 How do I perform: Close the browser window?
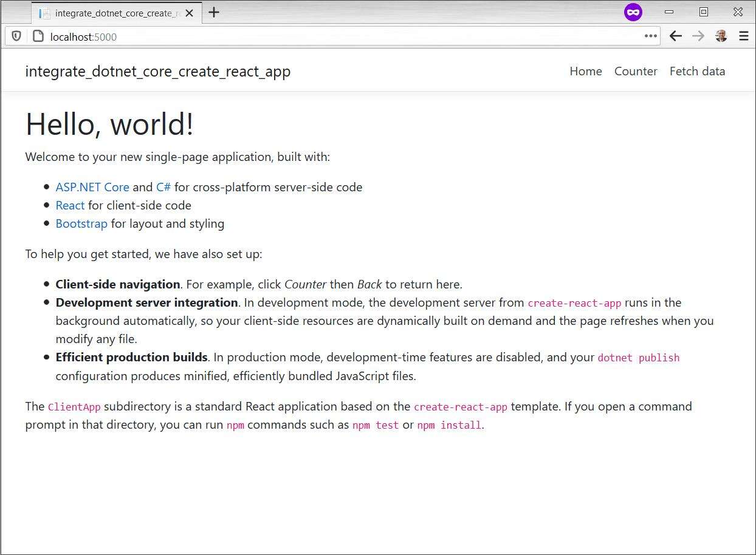click(x=738, y=12)
